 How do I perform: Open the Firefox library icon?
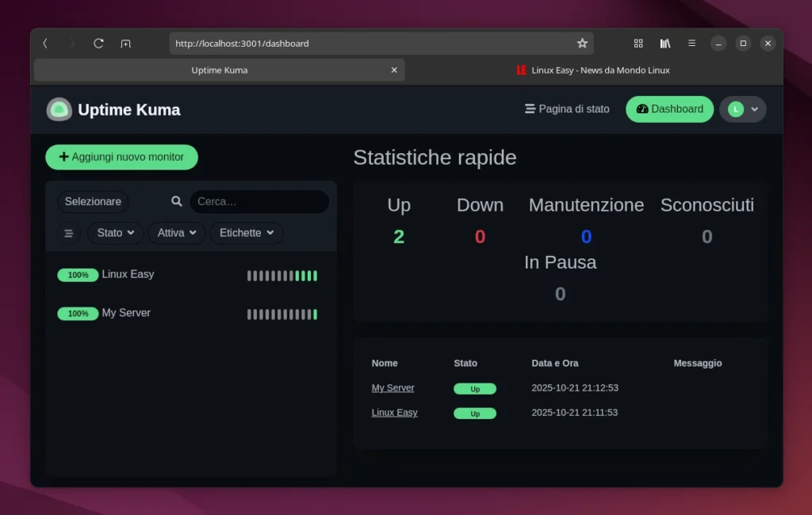tap(665, 44)
